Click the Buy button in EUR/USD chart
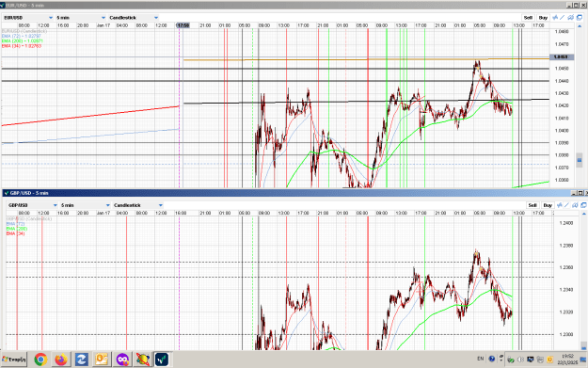 [x=543, y=18]
